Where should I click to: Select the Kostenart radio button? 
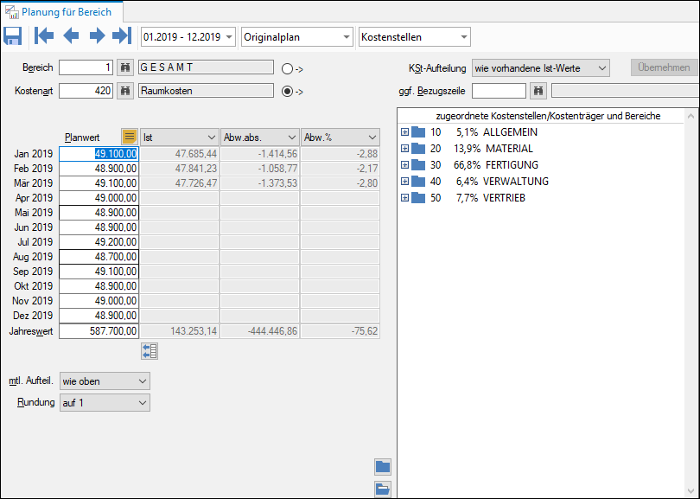287,91
